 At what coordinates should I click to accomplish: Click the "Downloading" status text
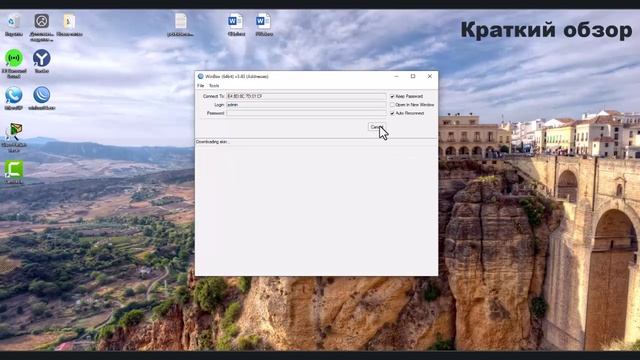212,142
